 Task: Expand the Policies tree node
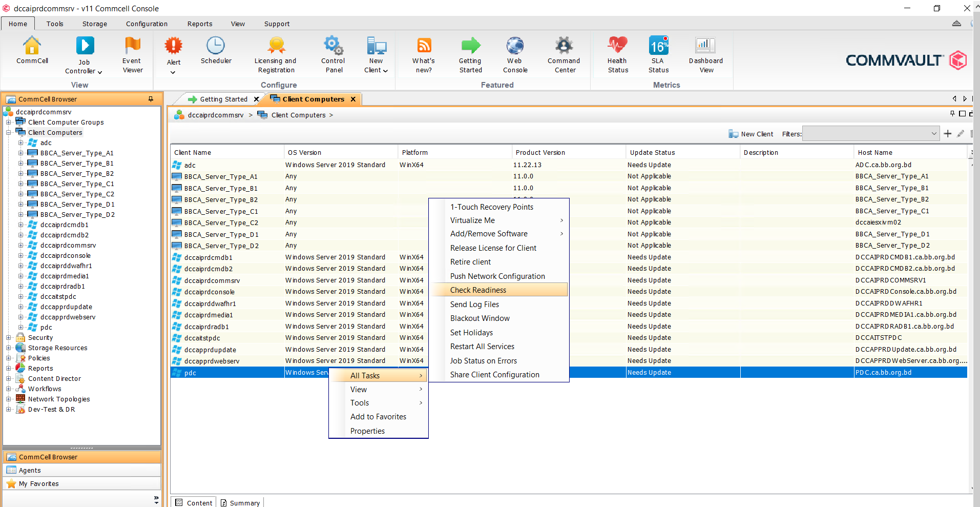[x=8, y=358]
